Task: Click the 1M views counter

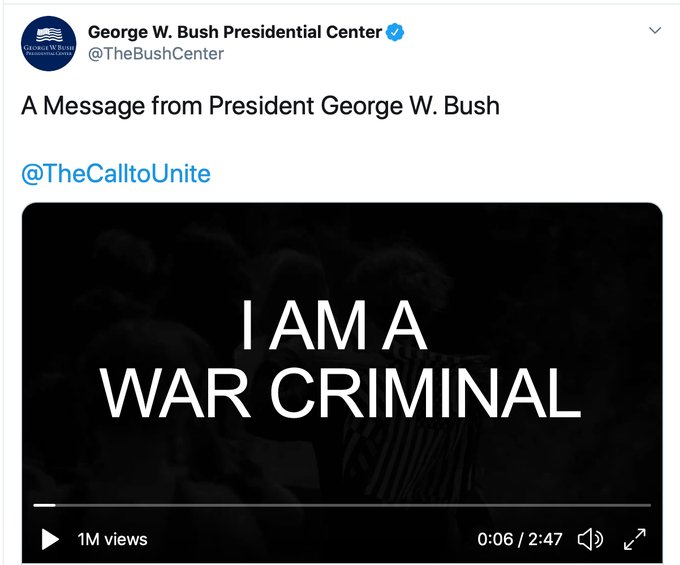Action: coord(112,540)
